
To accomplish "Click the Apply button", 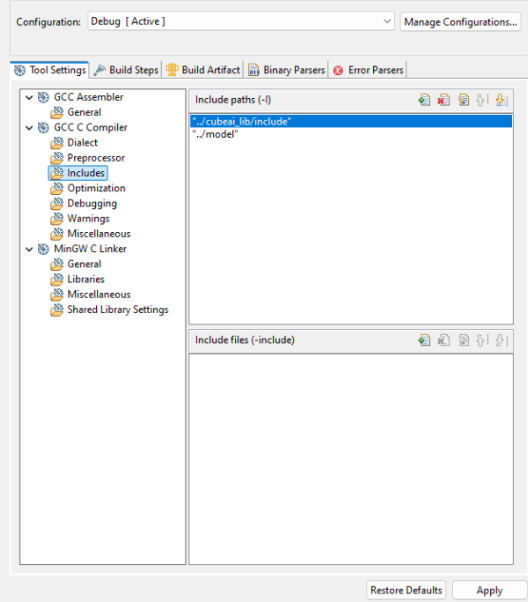I will 490,590.
